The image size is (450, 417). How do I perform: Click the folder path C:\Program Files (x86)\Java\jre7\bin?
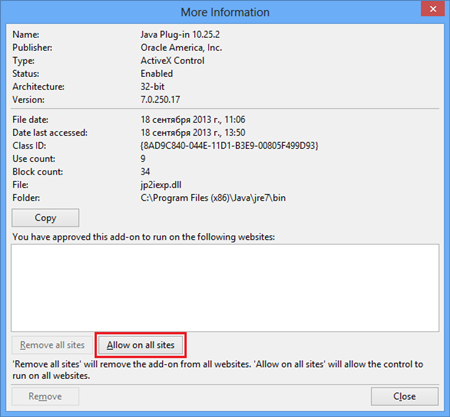[x=213, y=198]
